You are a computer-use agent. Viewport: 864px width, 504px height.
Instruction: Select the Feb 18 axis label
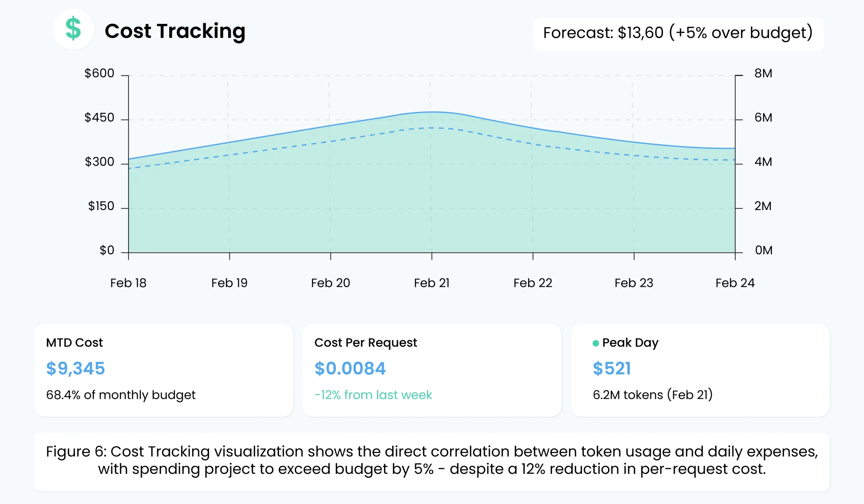tap(128, 283)
